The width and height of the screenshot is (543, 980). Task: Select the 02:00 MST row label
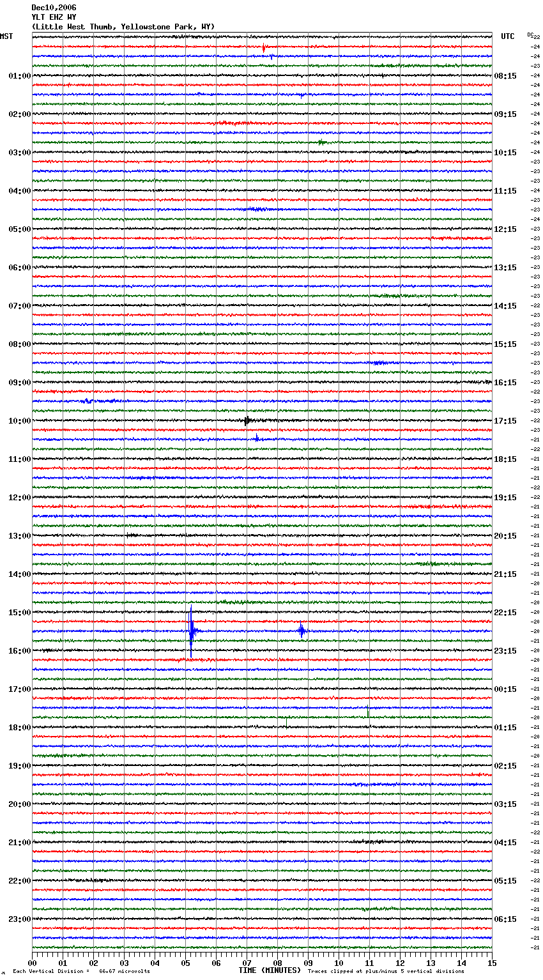click(20, 114)
